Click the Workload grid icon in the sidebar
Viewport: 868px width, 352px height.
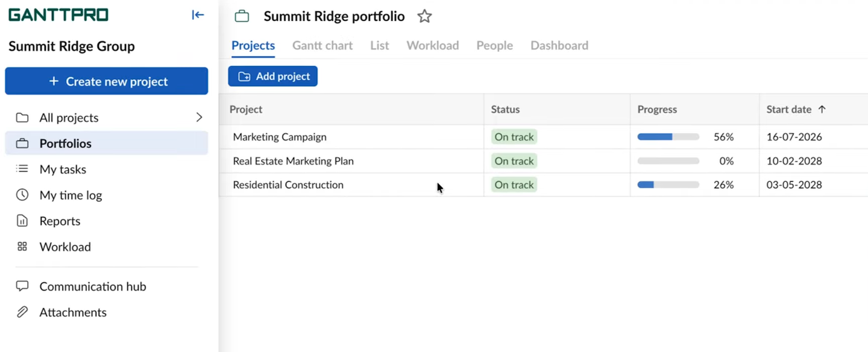(22, 247)
